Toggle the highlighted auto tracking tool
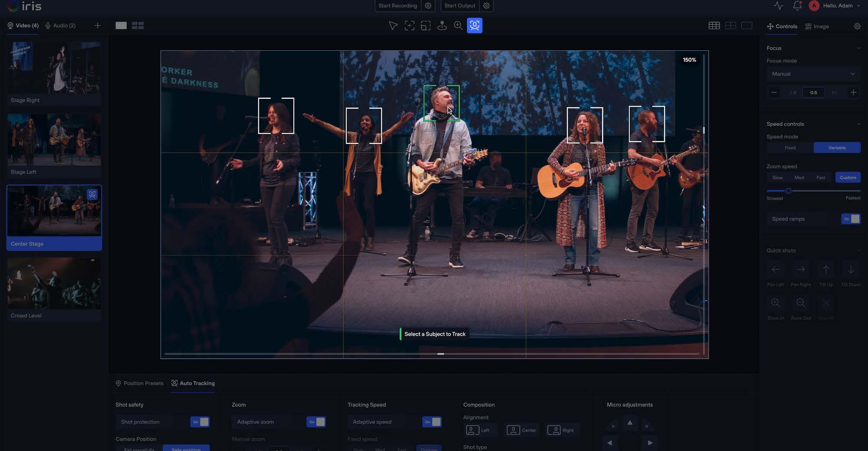Screen dimensions: 868x451 475,26
